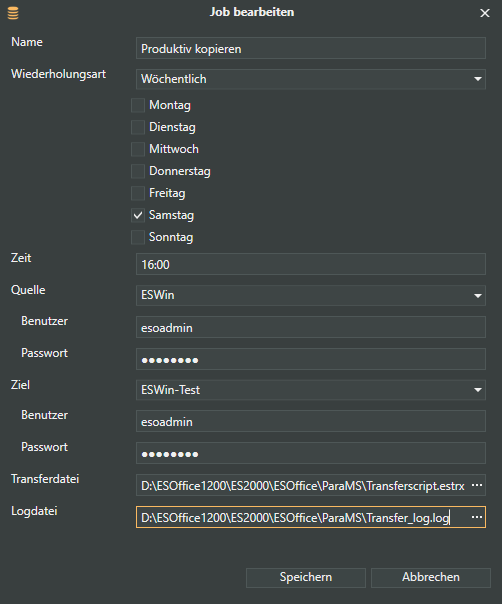The height and width of the screenshot is (604, 502).
Task: Open the Ziel database dropdown
Action: [x=311, y=390]
